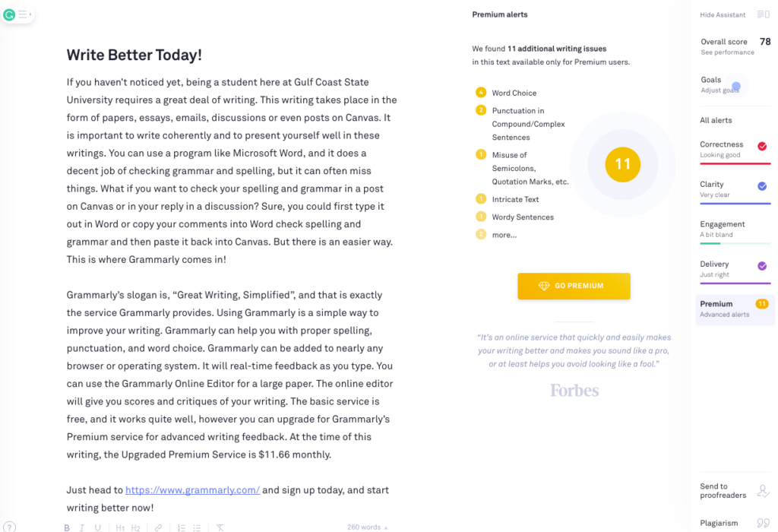The height and width of the screenshot is (532, 778).
Task: Apply bold formatting from bottom toolbar
Action: (67, 527)
